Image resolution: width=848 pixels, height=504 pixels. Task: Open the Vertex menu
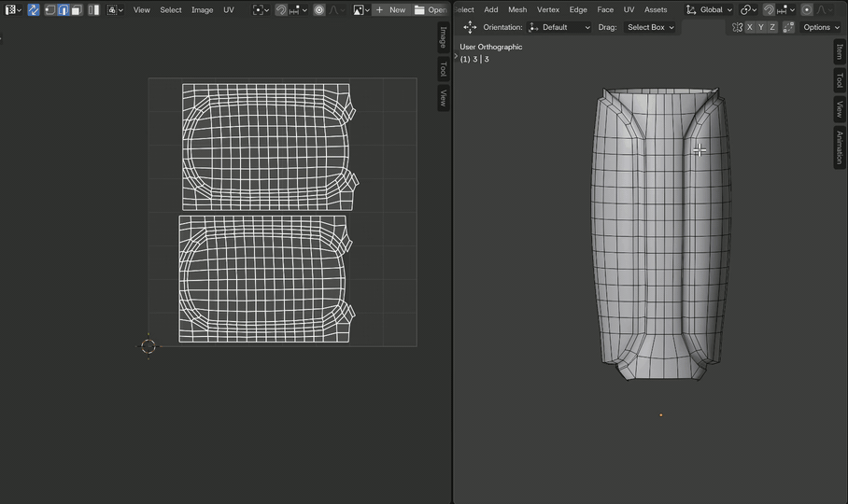click(548, 9)
